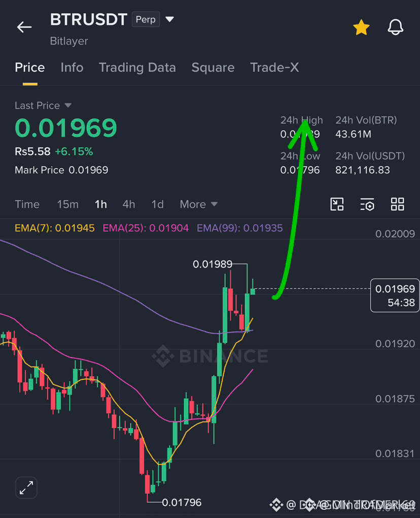This screenshot has width=420, height=518.
Task: Go back using the arrow icon
Action: coord(24,27)
